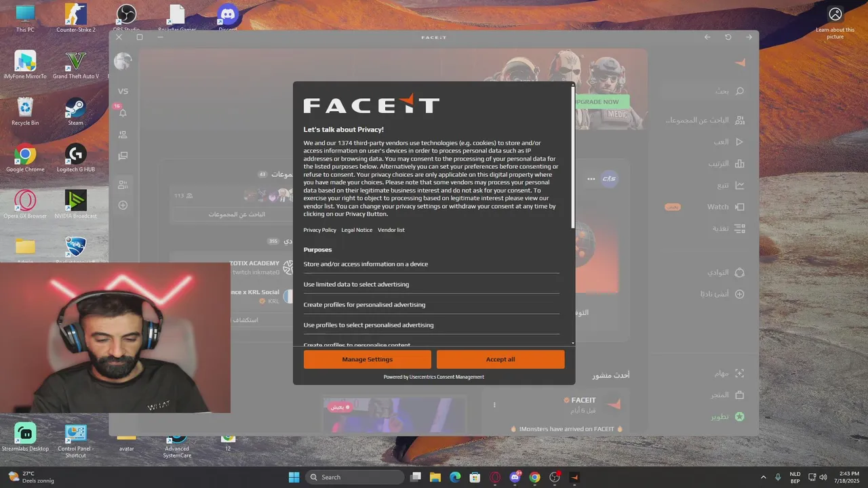
Task: Click the green upgrade star icon
Action: tap(740, 416)
